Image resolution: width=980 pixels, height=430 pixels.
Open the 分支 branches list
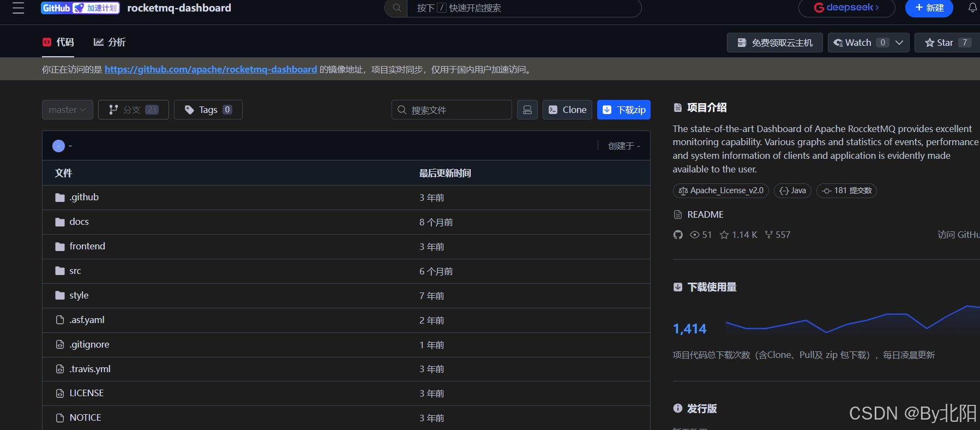(x=133, y=110)
